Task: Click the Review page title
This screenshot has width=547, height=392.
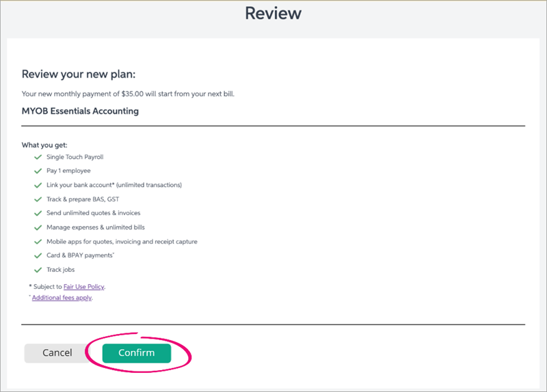Action: coord(273,14)
